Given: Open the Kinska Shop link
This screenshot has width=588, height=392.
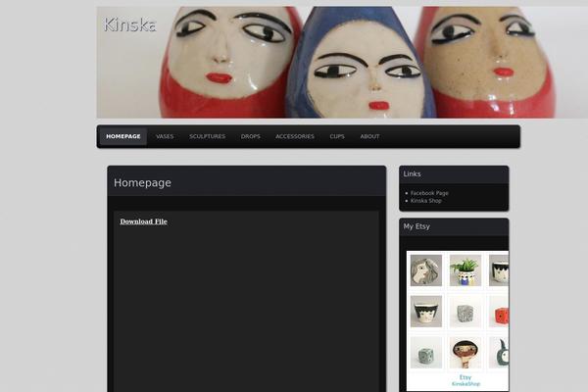Looking at the screenshot, I should [426, 201].
